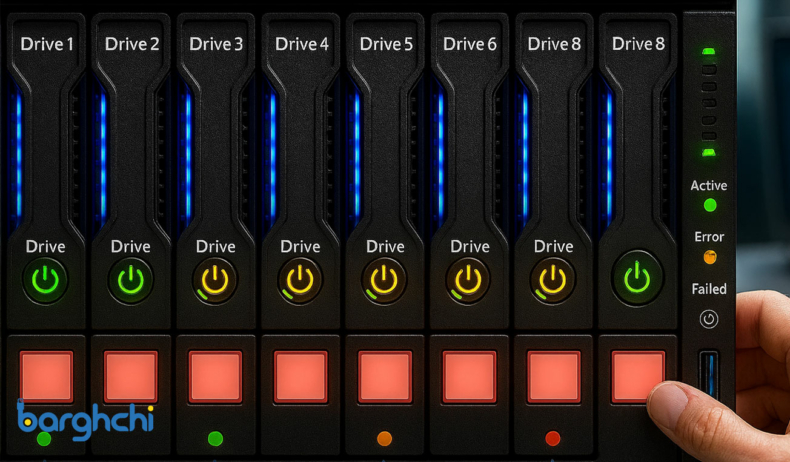The width and height of the screenshot is (790, 462).
Task: Click the red square button under Drive 6
Action: point(470,377)
